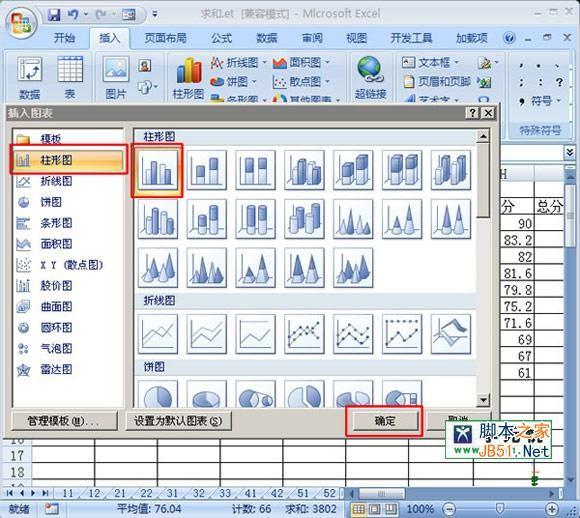Select 雷达图 category in chart list

[68, 369]
